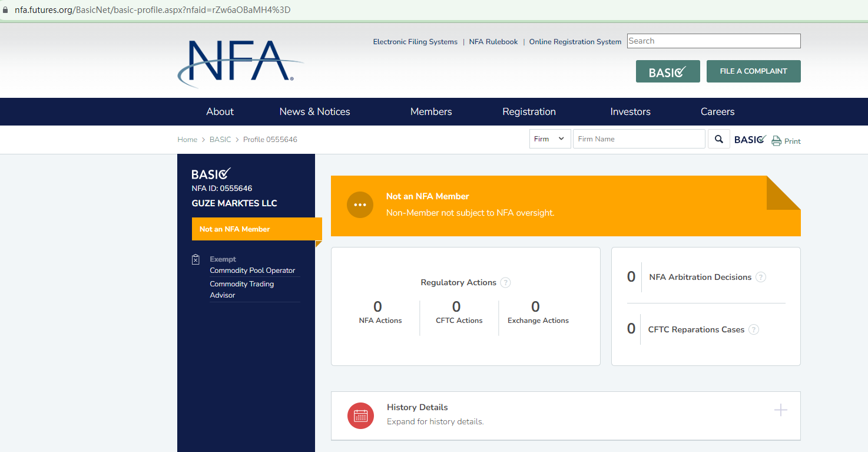Click the orange ellipsis circle icon

point(360,204)
